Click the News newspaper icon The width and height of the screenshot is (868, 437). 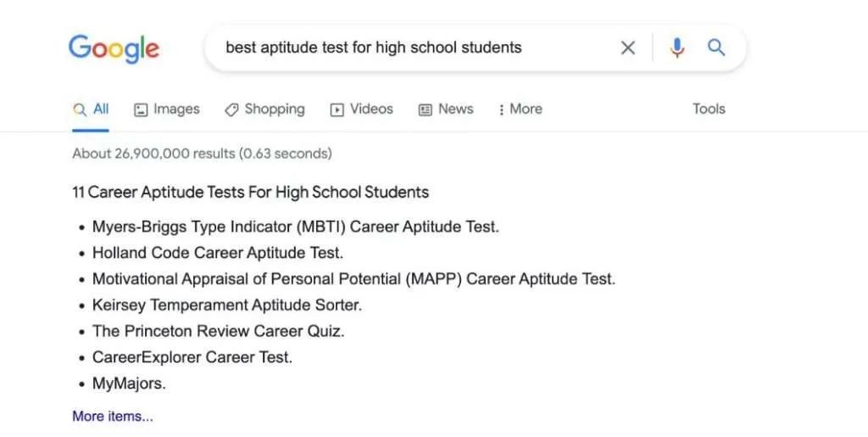click(x=426, y=109)
